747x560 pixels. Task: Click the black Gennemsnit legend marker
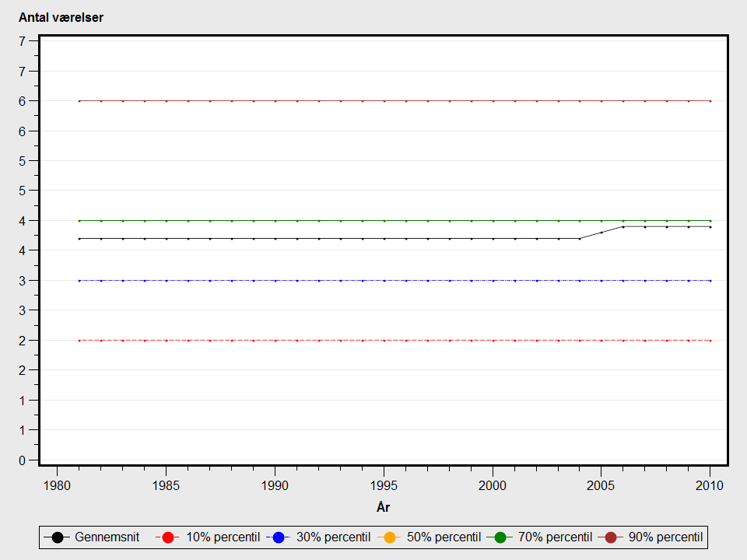click(58, 537)
